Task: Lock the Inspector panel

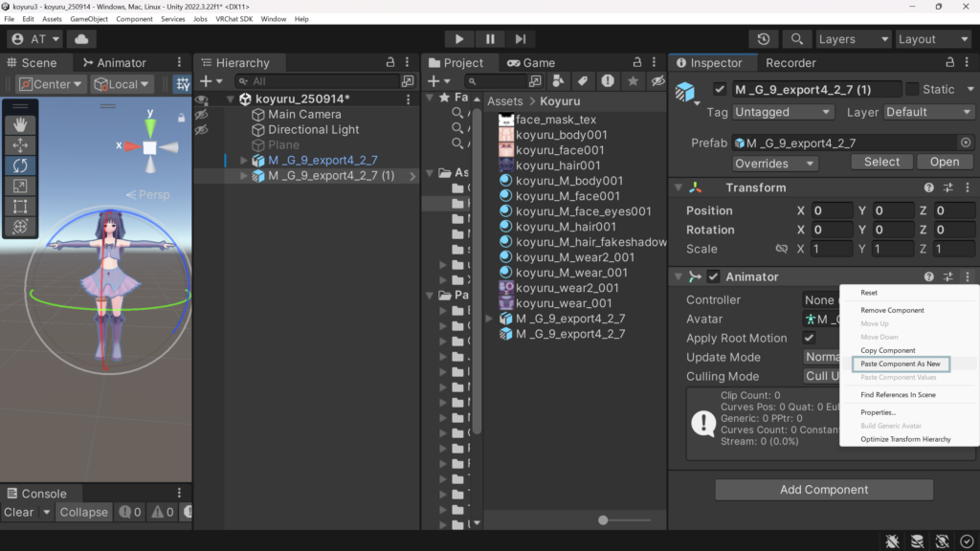Action: pyautogui.click(x=949, y=62)
